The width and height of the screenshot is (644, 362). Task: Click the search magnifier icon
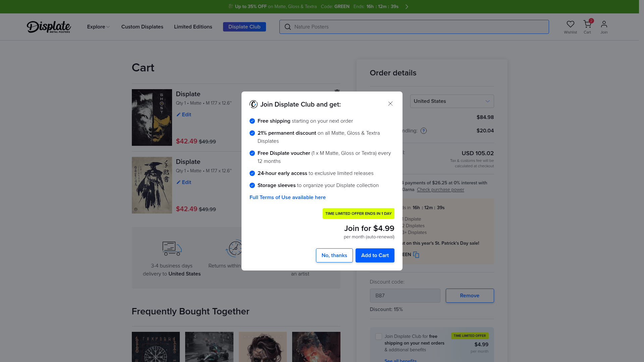(x=287, y=27)
